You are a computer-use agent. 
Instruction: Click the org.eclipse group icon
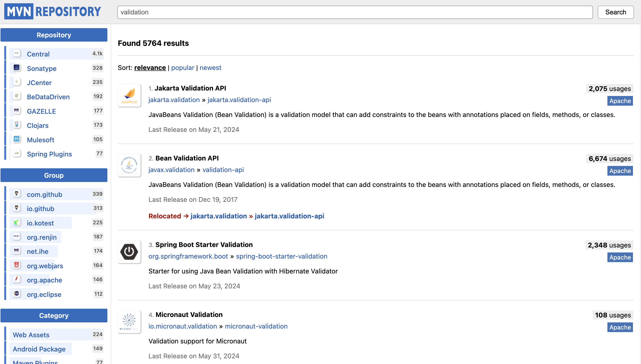click(17, 294)
